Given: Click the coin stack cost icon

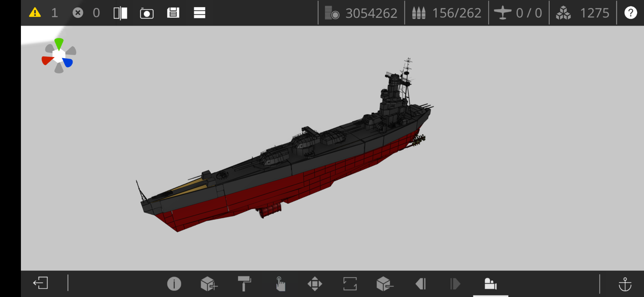Looking at the screenshot, I should pos(332,13).
